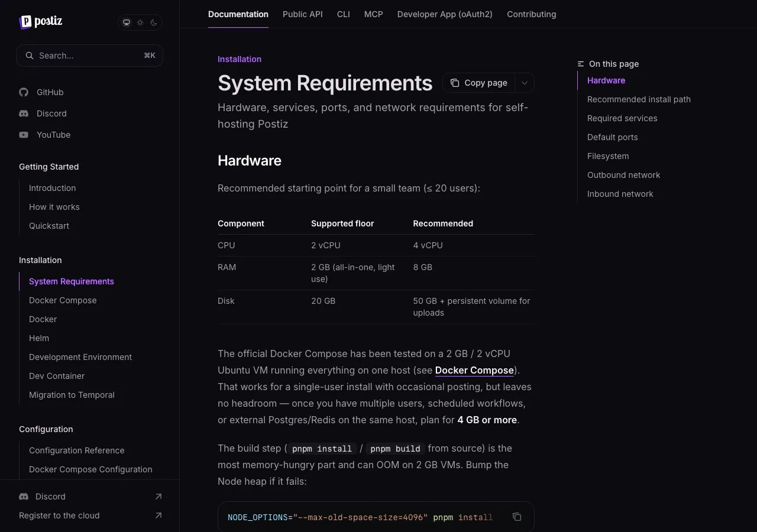Switch to dark theme moon icon
The image size is (757, 532).
pyautogui.click(x=154, y=22)
